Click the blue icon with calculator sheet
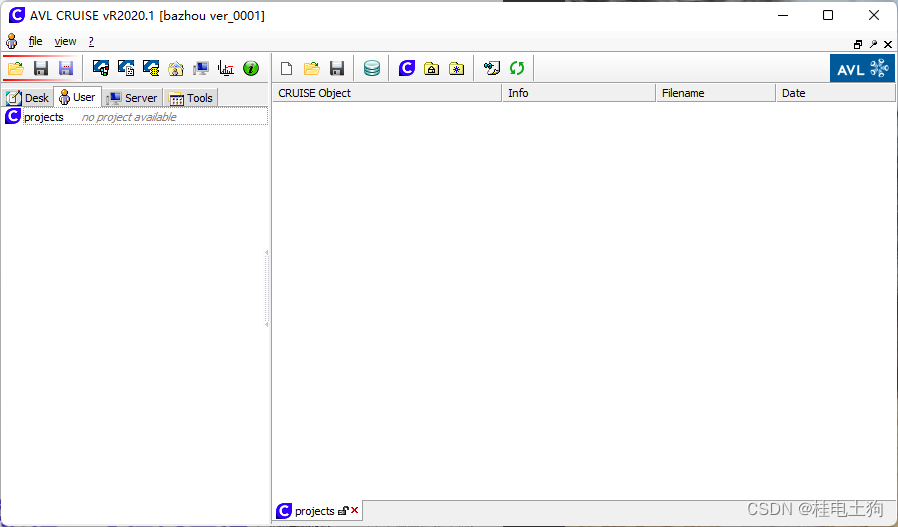This screenshot has height=527, width=898. [126, 68]
